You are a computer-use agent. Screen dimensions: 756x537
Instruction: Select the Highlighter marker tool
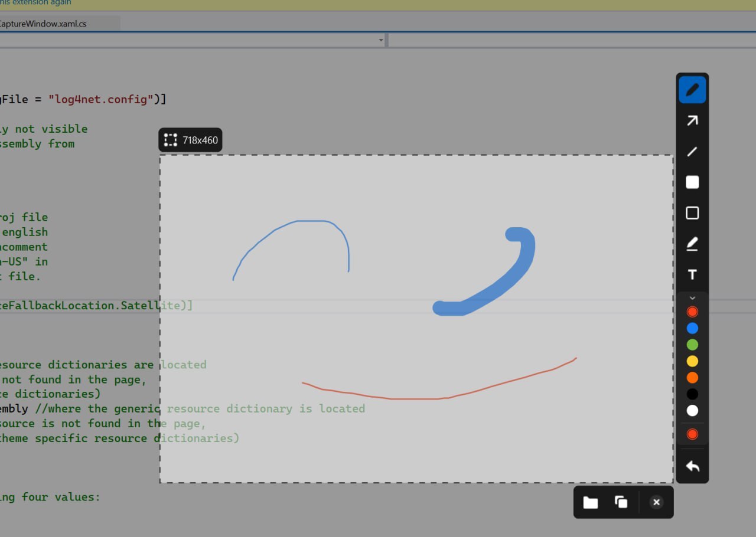point(692,244)
